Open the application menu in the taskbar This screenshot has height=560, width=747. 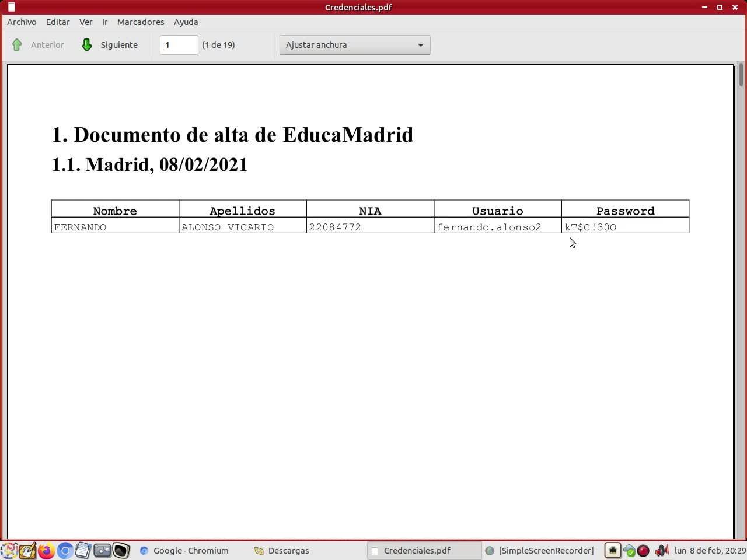pos(8,550)
